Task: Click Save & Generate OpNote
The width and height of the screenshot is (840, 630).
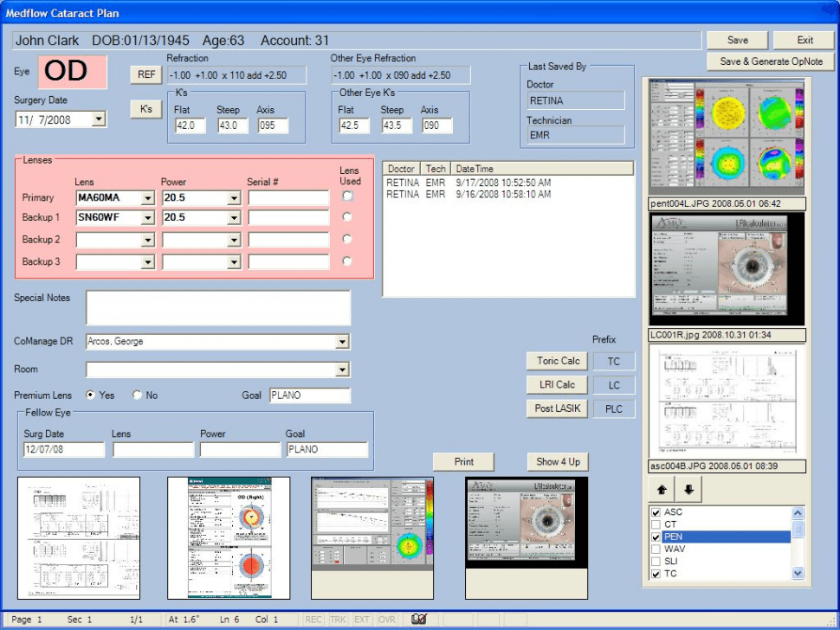Action: click(x=770, y=61)
